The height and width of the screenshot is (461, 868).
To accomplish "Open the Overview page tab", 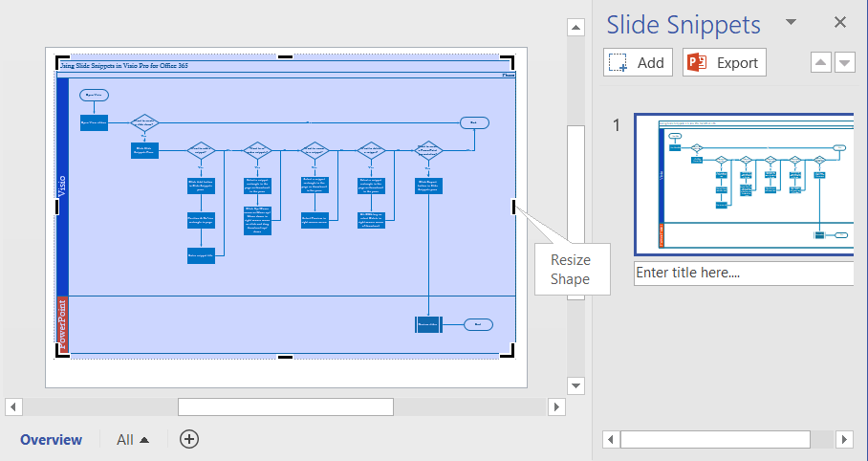I will click(x=51, y=439).
